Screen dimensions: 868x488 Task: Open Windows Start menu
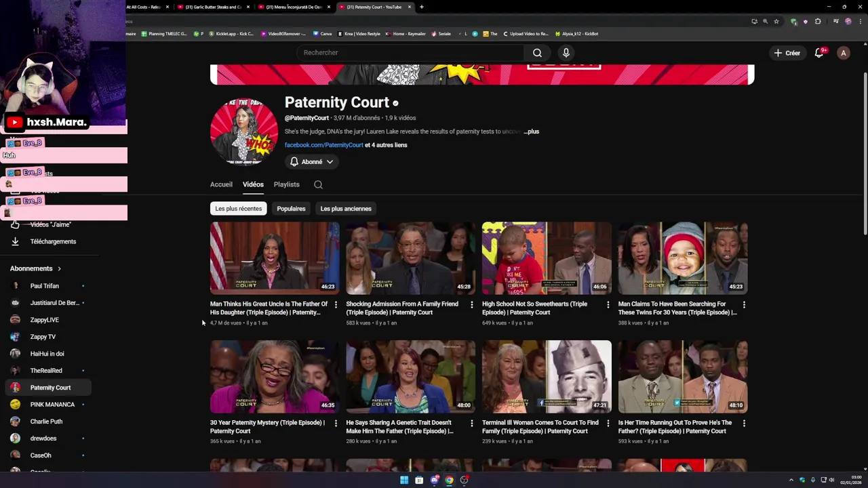(x=404, y=480)
